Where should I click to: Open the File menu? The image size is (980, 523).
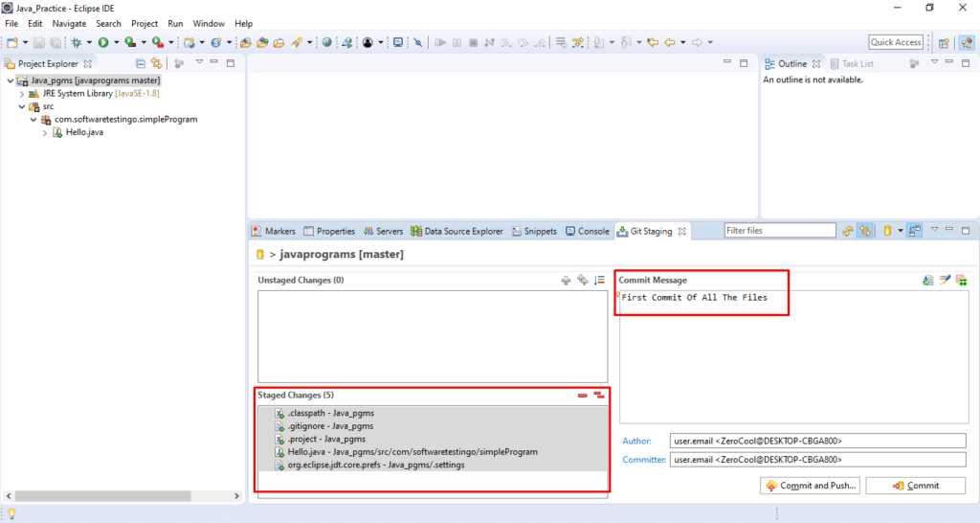11,23
